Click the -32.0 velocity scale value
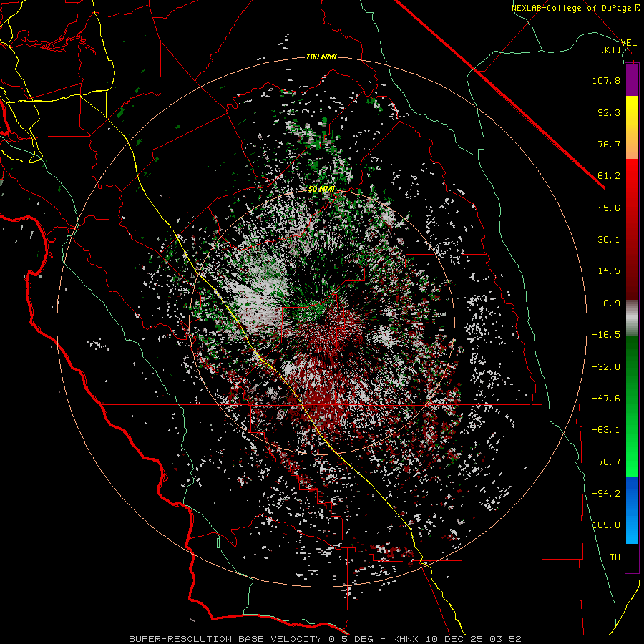Screen dimensions: 644x644 606,367
